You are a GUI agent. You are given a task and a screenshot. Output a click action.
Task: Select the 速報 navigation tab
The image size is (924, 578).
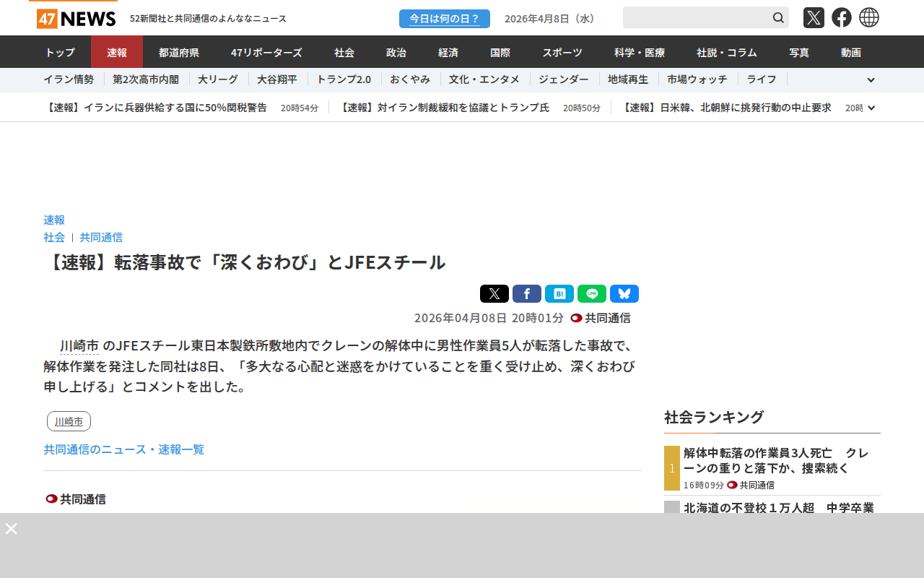point(117,52)
